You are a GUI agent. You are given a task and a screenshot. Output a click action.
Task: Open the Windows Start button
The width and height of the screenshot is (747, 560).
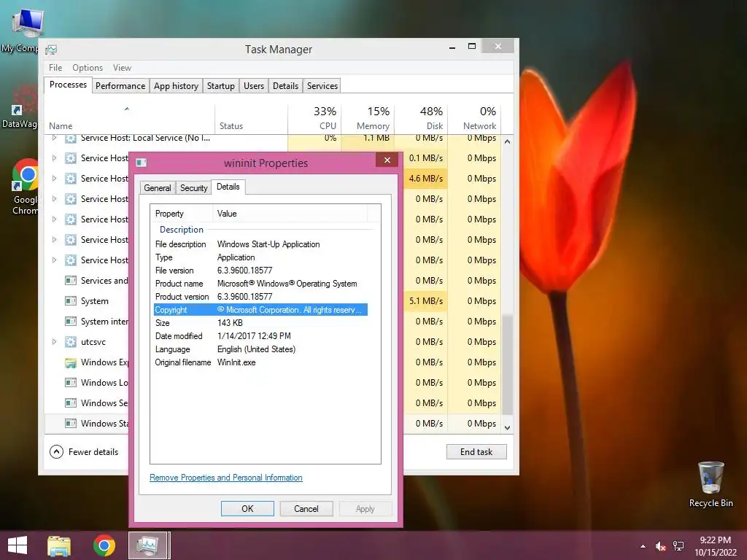[18, 545]
